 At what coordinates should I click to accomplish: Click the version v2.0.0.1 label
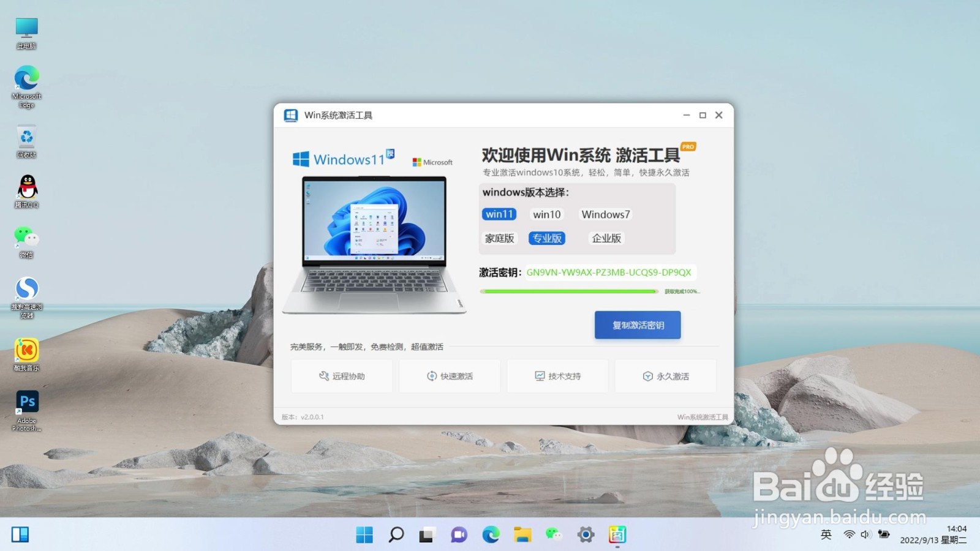[303, 417]
